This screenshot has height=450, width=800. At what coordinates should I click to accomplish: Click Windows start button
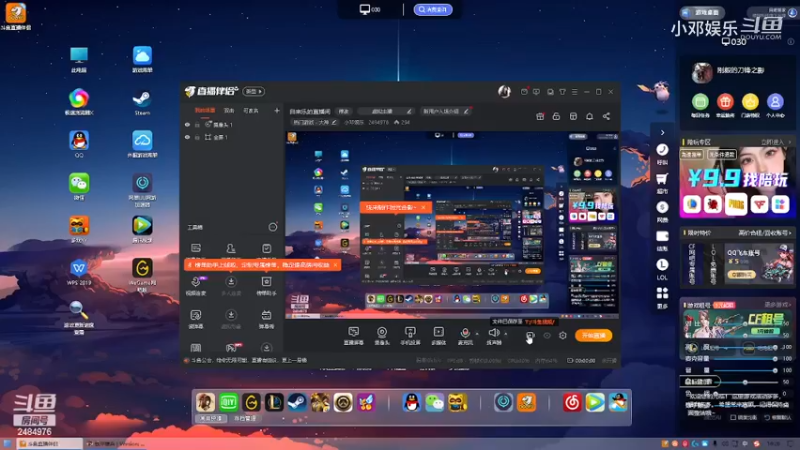tap(7, 444)
